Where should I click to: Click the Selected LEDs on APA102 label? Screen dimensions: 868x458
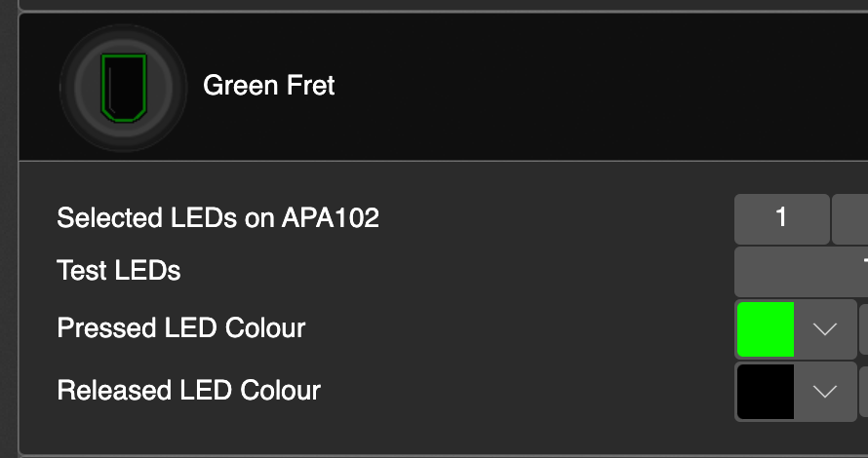click(x=217, y=217)
